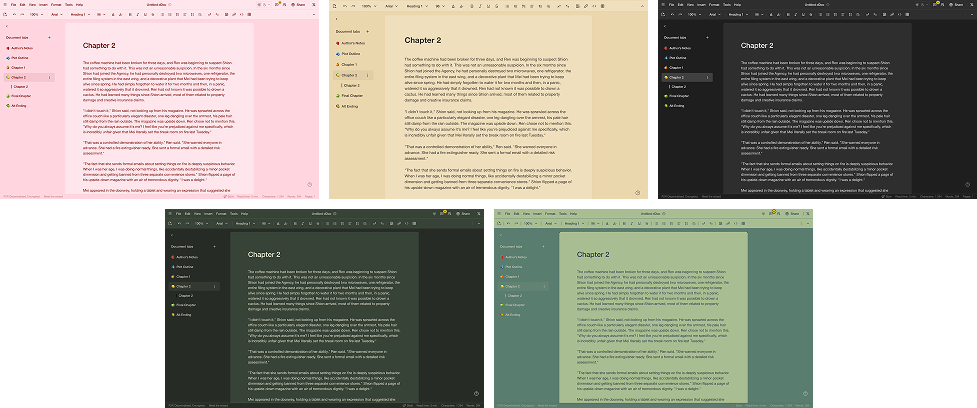This screenshot has height=408, width=977.
Task: Open zoom 100% dropdown in dark green window
Action: point(201,223)
